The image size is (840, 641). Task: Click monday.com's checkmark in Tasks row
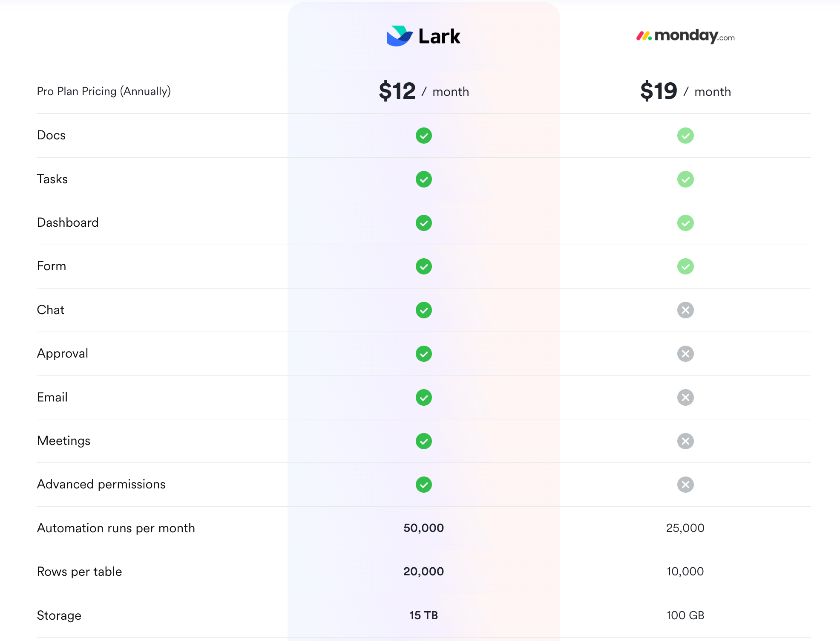point(685,179)
